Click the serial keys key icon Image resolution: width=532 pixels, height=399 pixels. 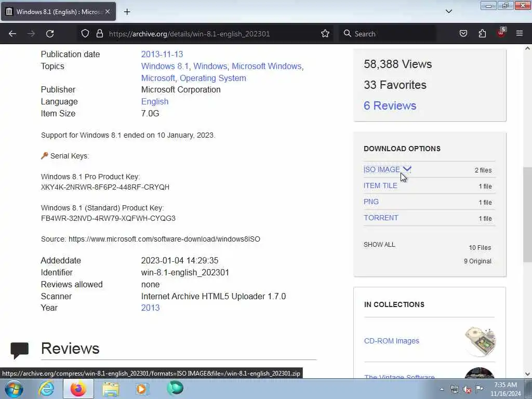pos(45,156)
